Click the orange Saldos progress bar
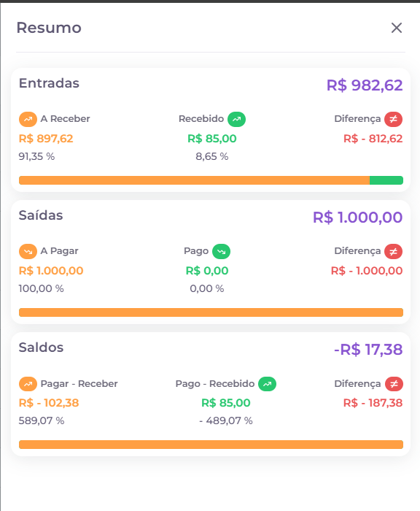This screenshot has width=420, height=511. pos(211,445)
